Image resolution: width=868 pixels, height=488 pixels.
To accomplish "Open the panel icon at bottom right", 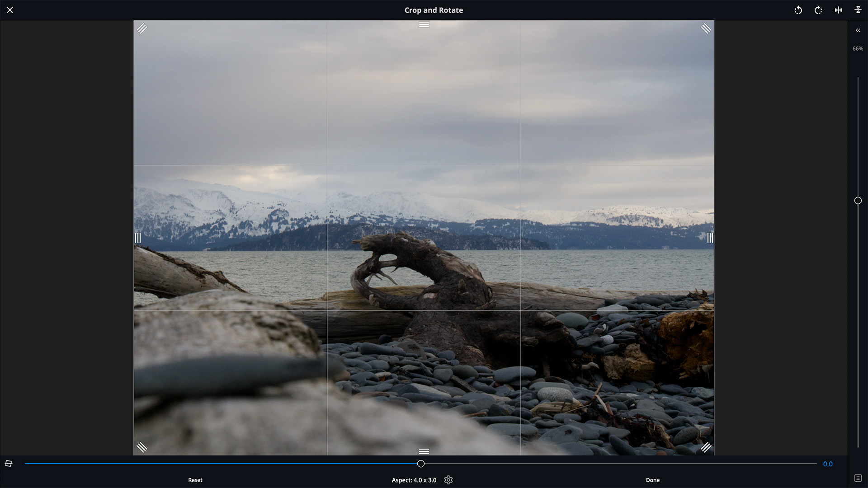I will click(x=858, y=478).
